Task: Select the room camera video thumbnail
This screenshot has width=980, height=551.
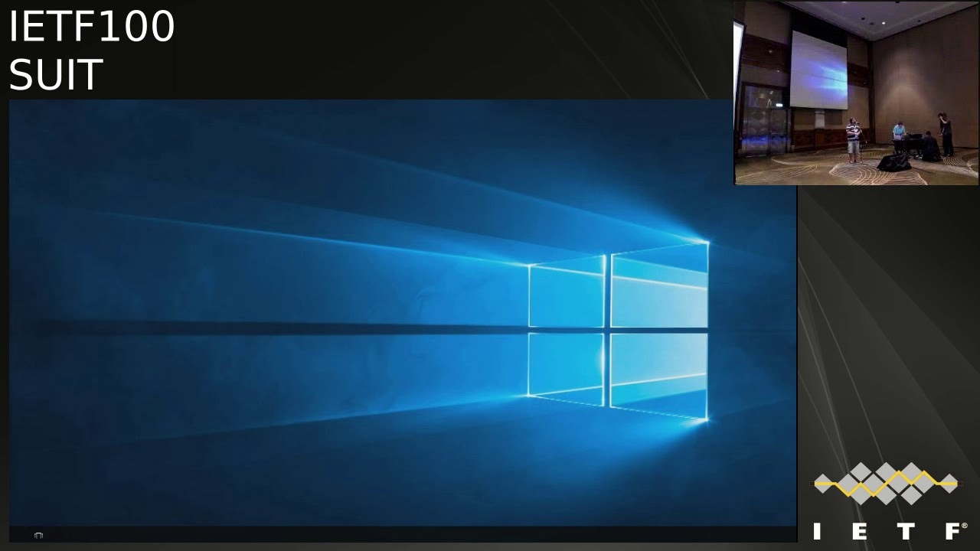Action: pos(857,93)
